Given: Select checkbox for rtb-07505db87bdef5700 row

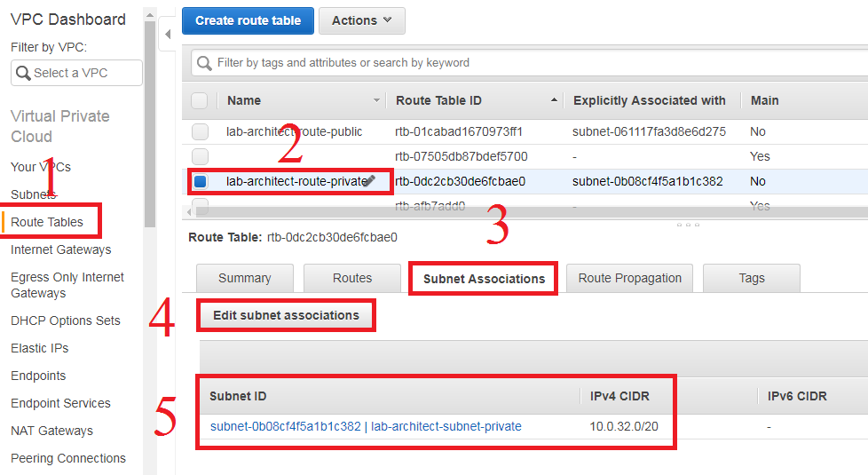Looking at the screenshot, I should tap(200, 156).
